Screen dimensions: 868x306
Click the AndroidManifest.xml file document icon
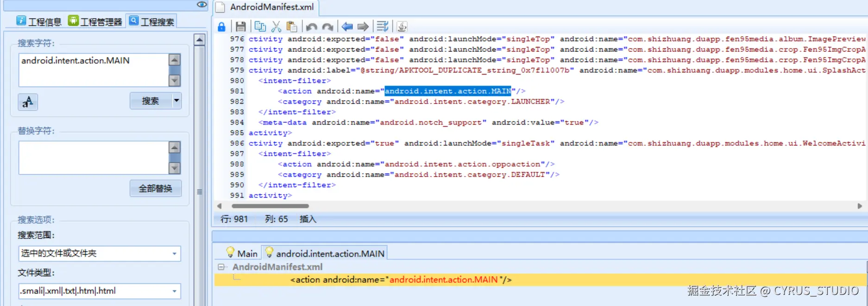[220, 7]
